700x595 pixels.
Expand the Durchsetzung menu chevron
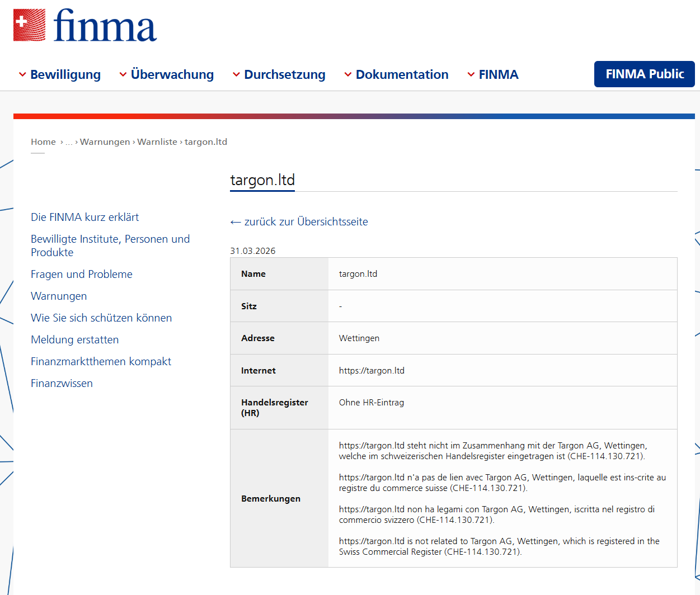pos(236,74)
